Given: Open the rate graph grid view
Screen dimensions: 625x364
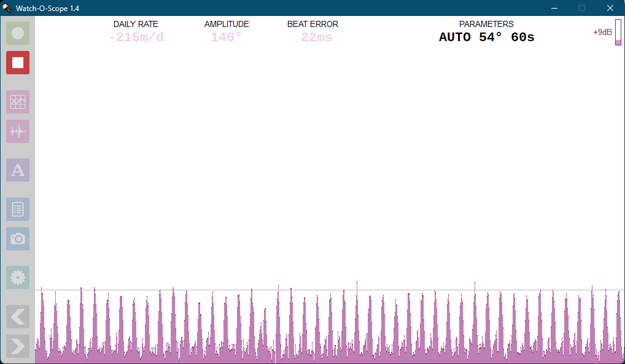Looking at the screenshot, I should pyautogui.click(x=18, y=102).
